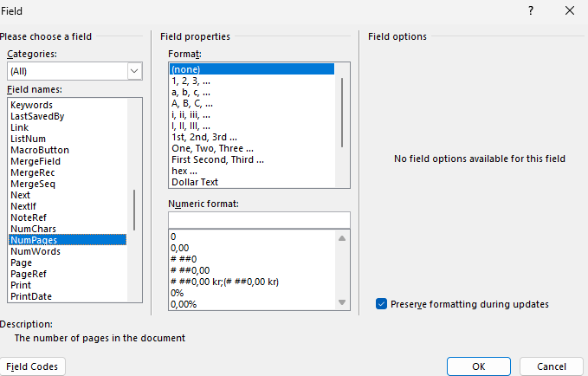Click the Numeric format input field
This screenshot has height=376, width=588.
click(x=259, y=220)
